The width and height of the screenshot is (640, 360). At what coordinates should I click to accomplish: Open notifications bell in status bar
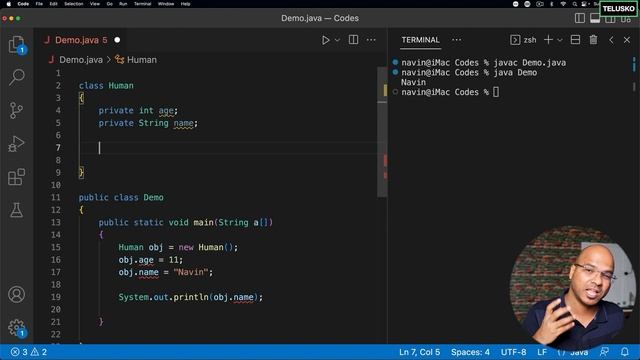tap(625, 351)
